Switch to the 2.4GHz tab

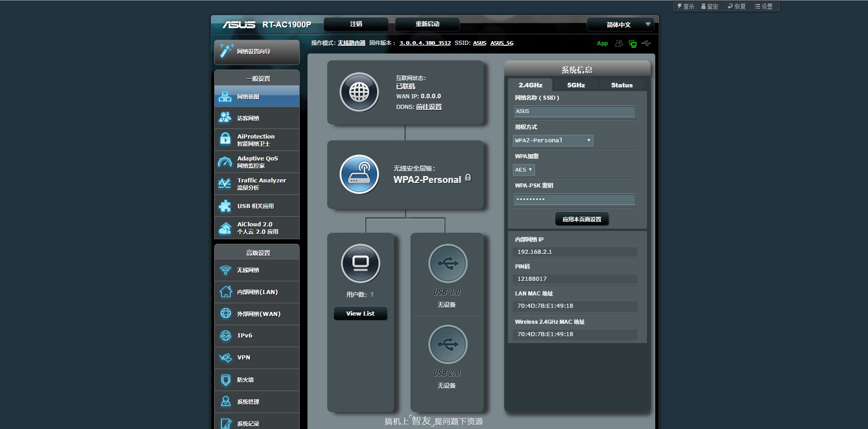click(x=530, y=85)
